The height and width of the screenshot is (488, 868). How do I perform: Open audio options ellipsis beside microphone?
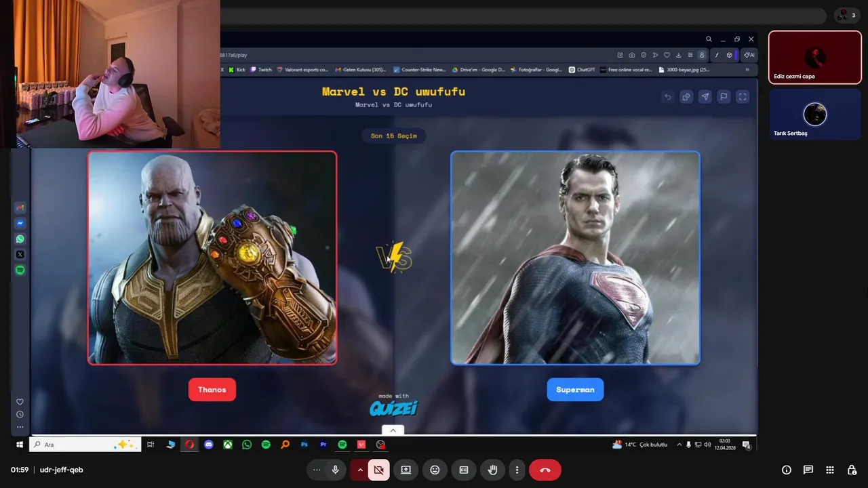317,470
